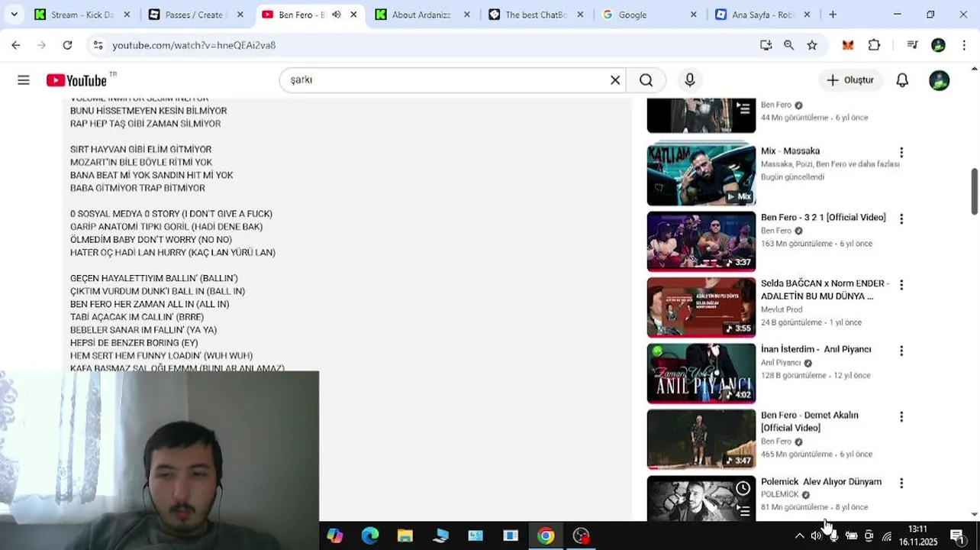Open options for Selda BAĞCAN x Norm ENDER
Image resolution: width=980 pixels, height=550 pixels.
(901, 285)
